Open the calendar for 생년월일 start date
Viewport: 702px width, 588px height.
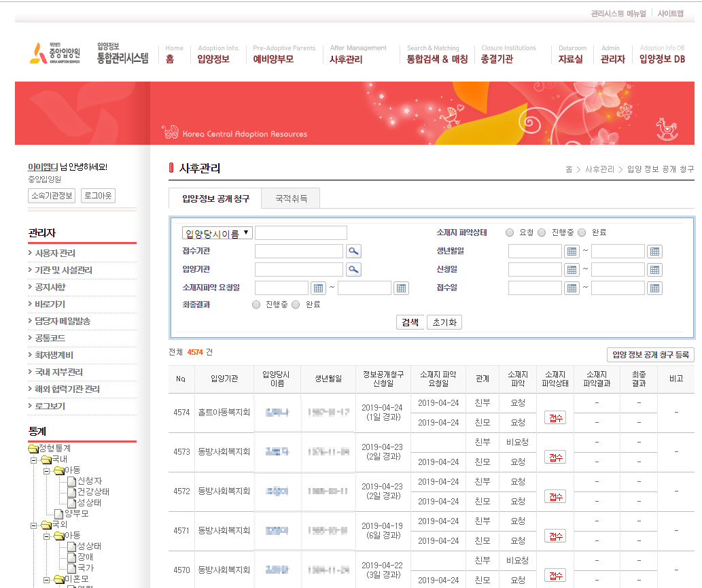coord(572,251)
